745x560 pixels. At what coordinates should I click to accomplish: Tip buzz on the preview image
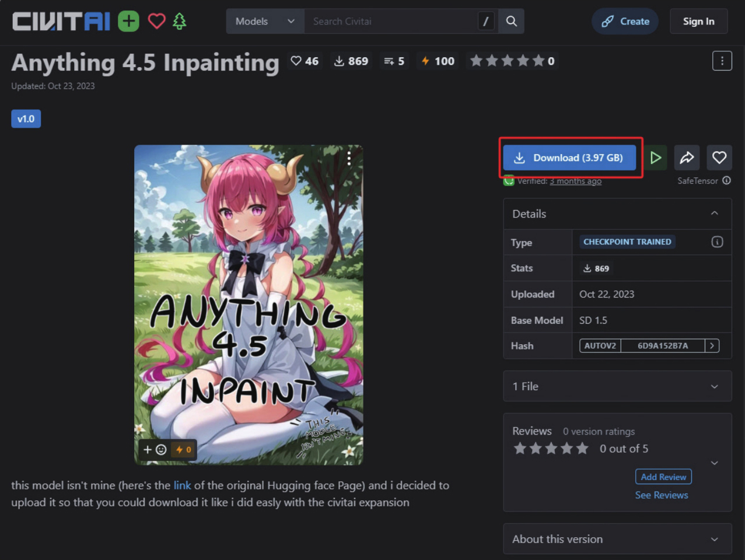pos(184,450)
